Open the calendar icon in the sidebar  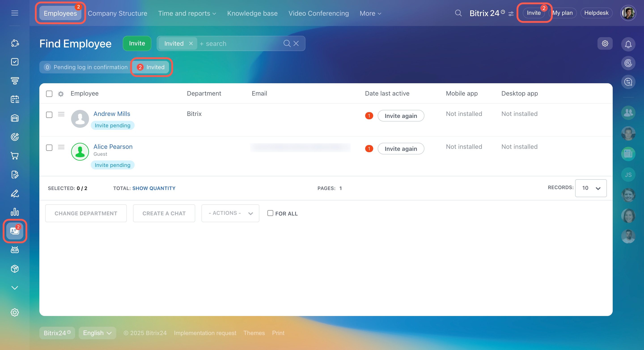[15, 99]
